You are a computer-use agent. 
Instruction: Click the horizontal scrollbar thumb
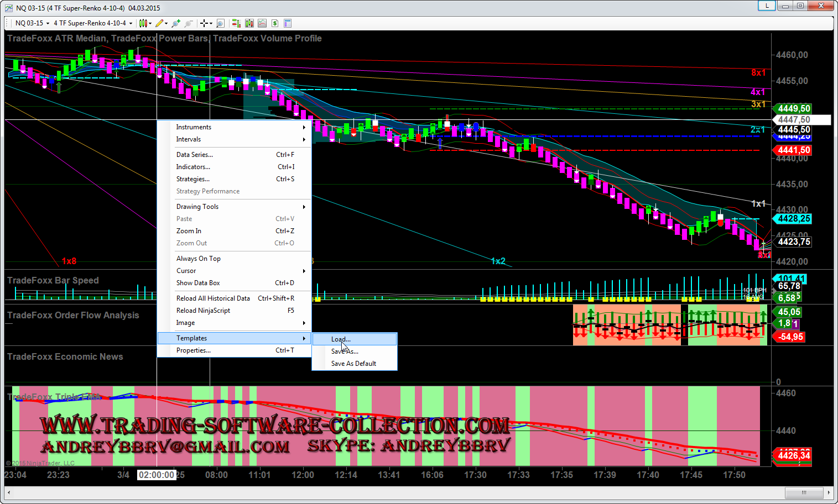(803, 492)
